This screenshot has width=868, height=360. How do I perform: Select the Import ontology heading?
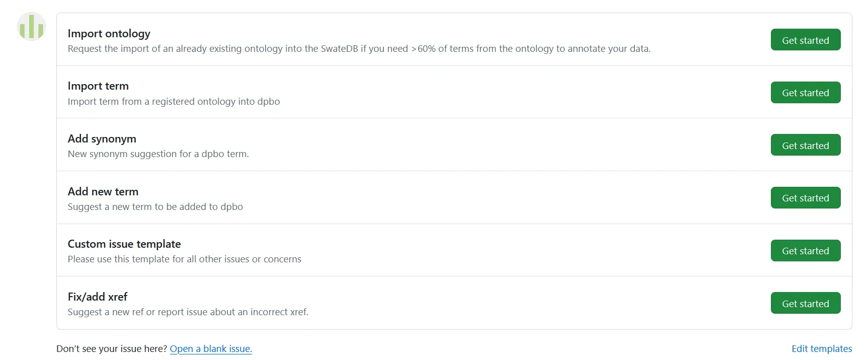point(109,33)
